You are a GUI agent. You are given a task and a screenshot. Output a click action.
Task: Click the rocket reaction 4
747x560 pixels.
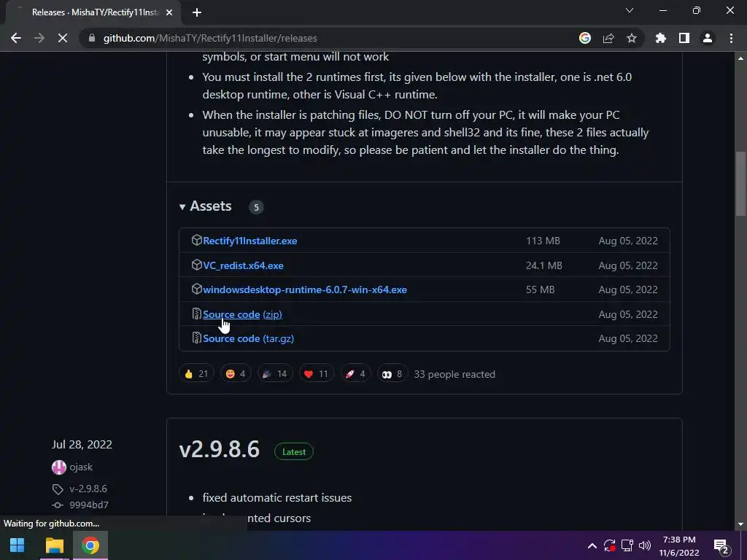[355, 374]
